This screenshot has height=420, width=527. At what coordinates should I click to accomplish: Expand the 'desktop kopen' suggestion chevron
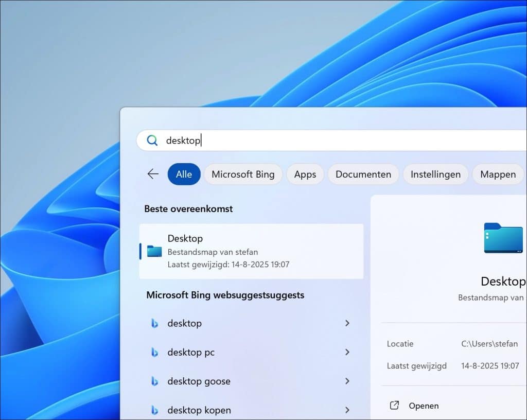point(347,410)
